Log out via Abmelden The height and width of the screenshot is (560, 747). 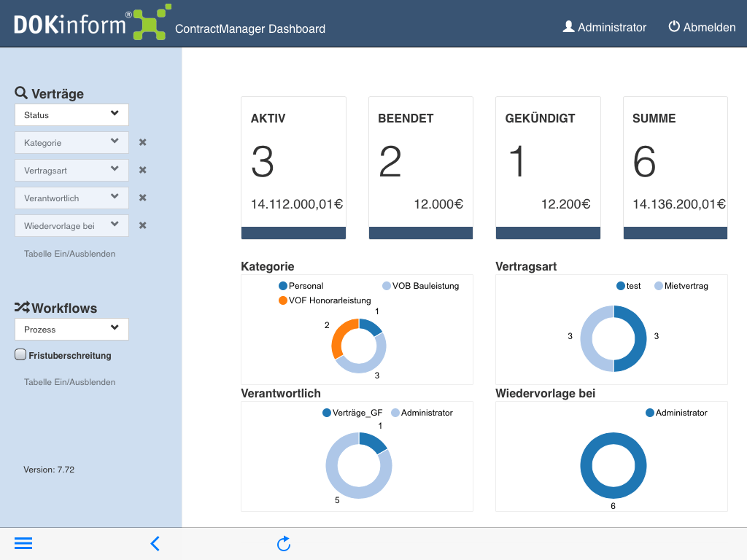(x=702, y=27)
